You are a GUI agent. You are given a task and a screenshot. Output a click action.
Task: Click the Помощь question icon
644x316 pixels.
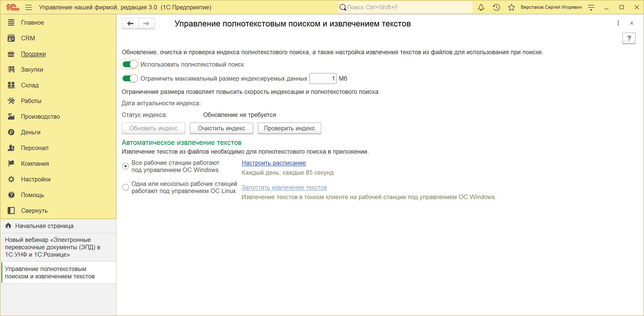(x=11, y=195)
